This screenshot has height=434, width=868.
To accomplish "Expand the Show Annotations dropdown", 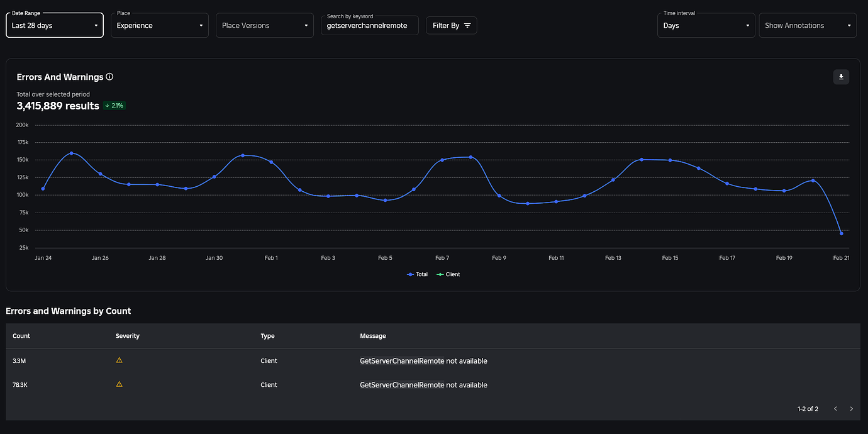I will [x=808, y=25].
